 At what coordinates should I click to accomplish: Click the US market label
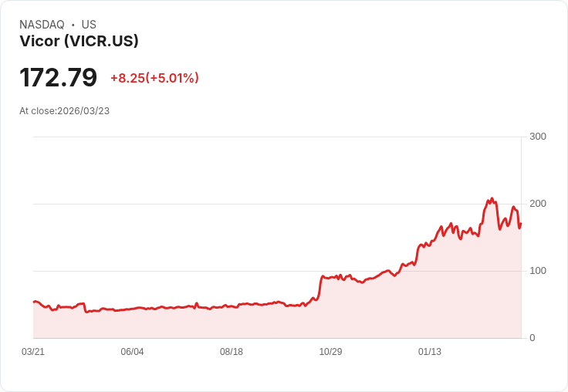tap(89, 25)
